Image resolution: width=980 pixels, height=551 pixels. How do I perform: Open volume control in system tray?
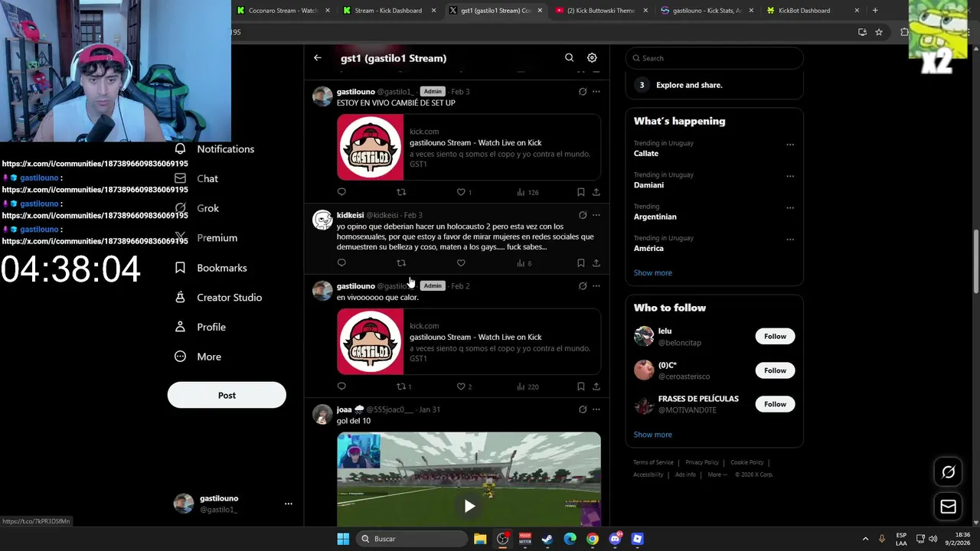coord(933,539)
